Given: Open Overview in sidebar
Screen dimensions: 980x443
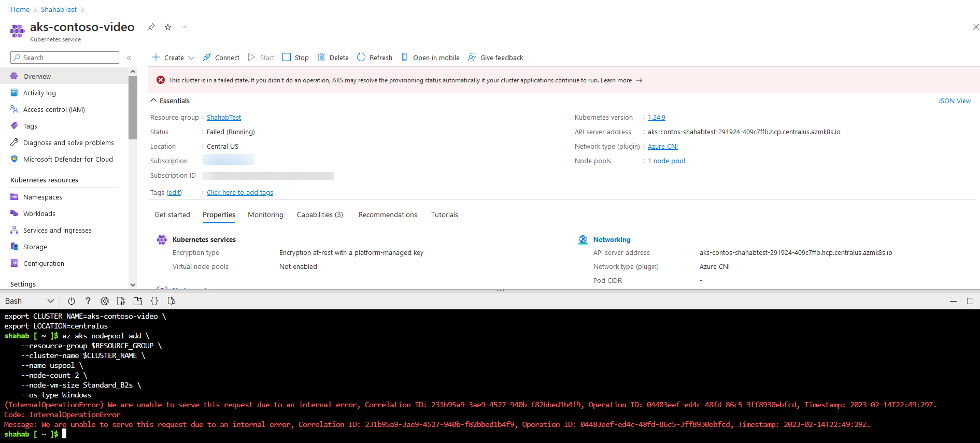Looking at the screenshot, I should pyautogui.click(x=64, y=76).
